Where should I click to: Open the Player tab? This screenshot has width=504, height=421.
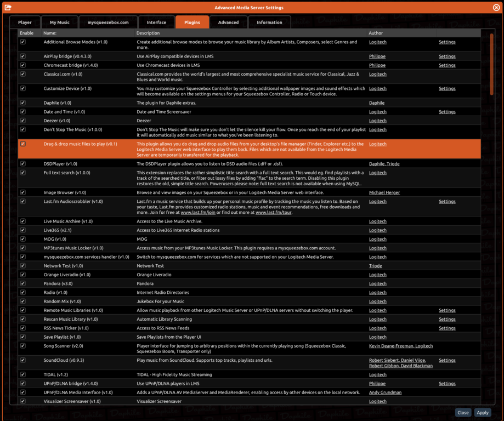25,22
